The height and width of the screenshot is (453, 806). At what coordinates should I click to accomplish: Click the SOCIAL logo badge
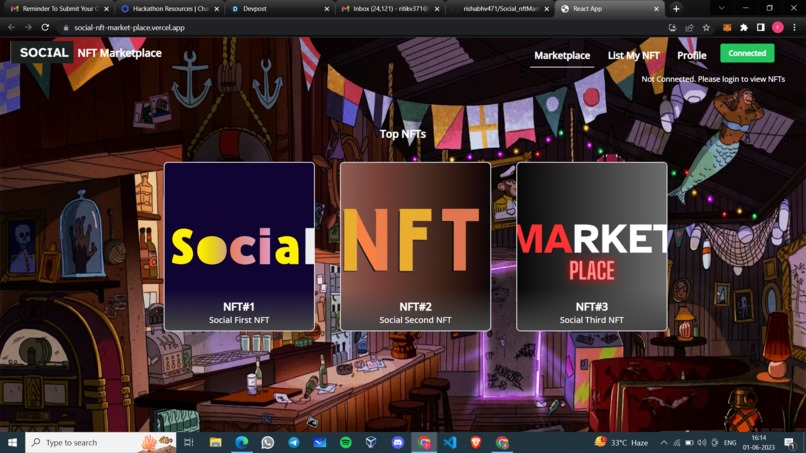tap(43, 52)
